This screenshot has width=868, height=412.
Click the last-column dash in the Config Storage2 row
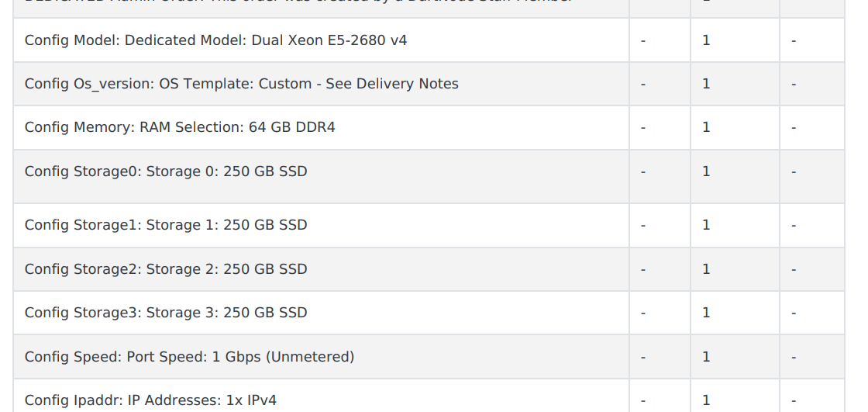pyautogui.click(x=794, y=269)
